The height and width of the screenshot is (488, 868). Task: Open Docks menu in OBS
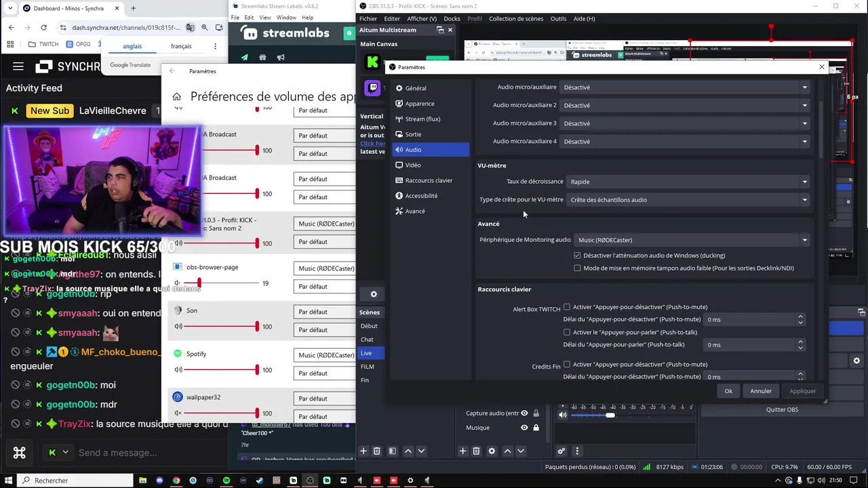[x=452, y=18]
